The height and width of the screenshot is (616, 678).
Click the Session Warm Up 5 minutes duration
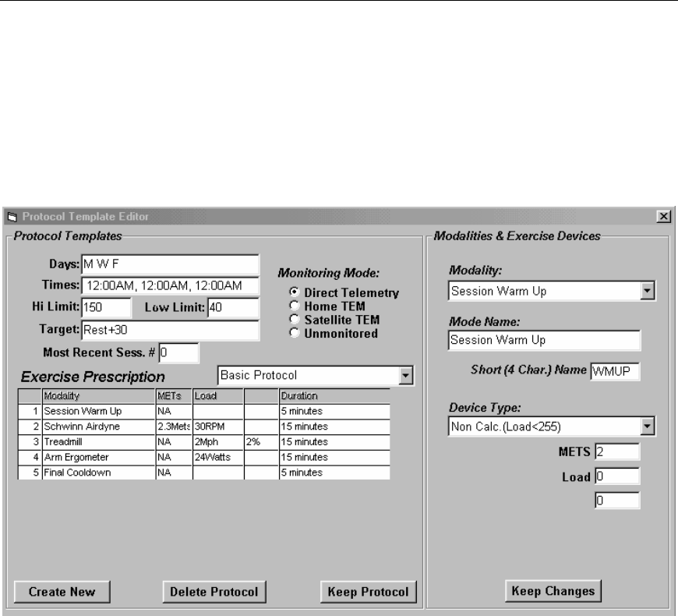point(334,411)
